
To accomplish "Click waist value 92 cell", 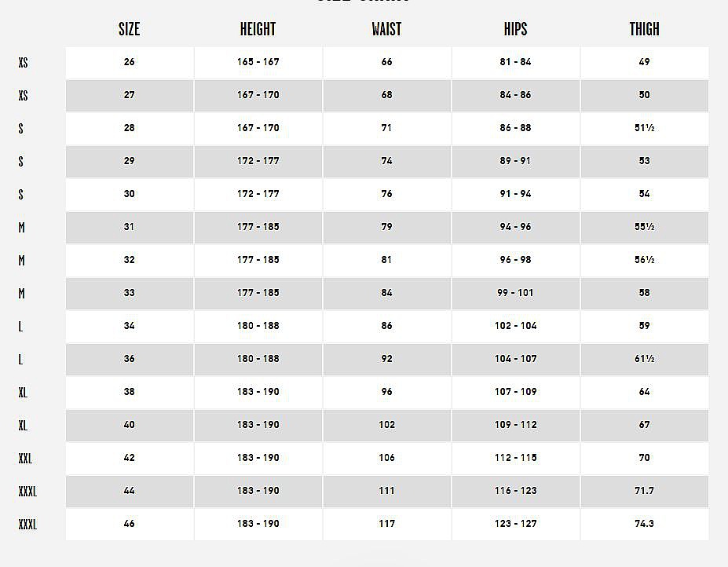I will (x=386, y=360).
